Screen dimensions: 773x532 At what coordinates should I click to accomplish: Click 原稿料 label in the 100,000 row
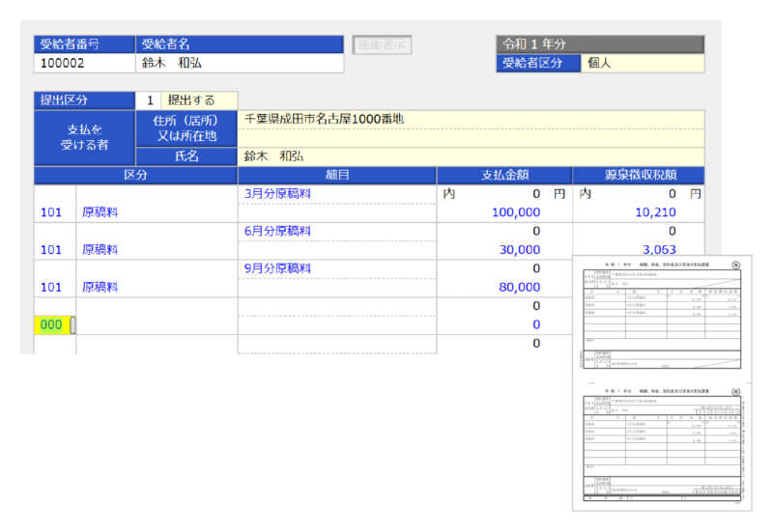pos(100,212)
